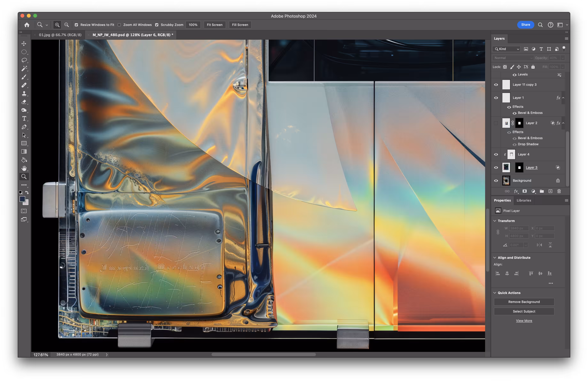Screen dimensions: 588x381
Task: Collapse Quick Actions section
Action: click(x=495, y=293)
